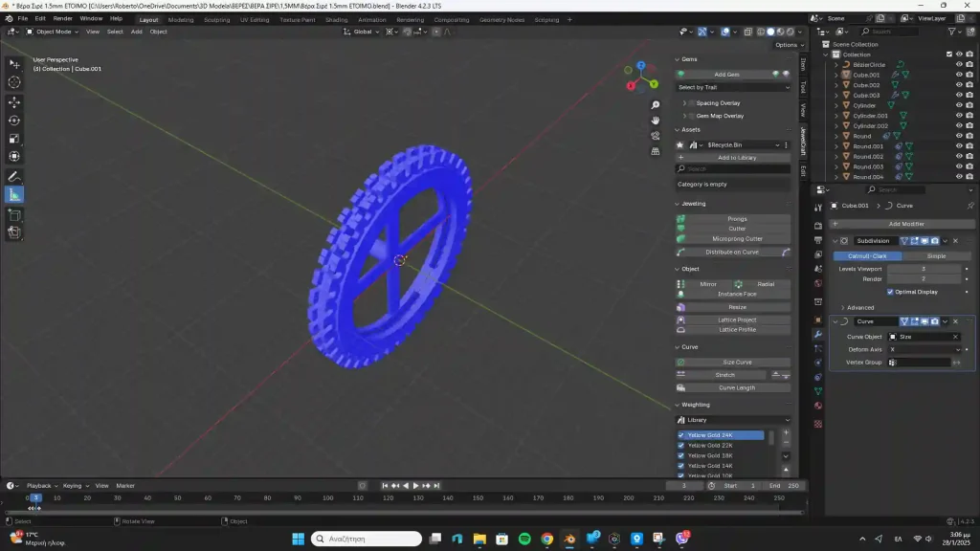This screenshot has width=980, height=551.
Task: Uncheck Yellow Gold 22K material
Action: click(x=681, y=446)
